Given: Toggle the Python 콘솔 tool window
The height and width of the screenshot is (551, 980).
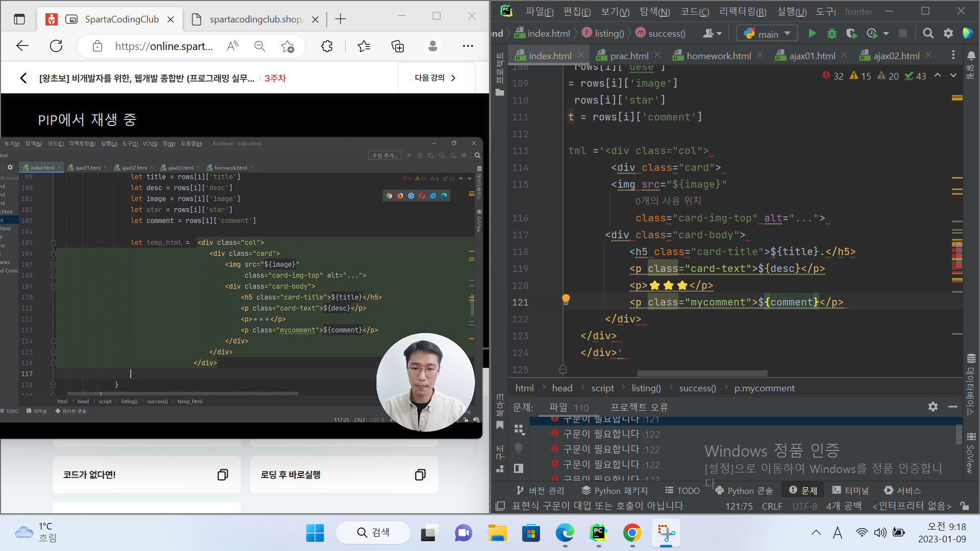Looking at the screenshot, I should coord(744,490).
